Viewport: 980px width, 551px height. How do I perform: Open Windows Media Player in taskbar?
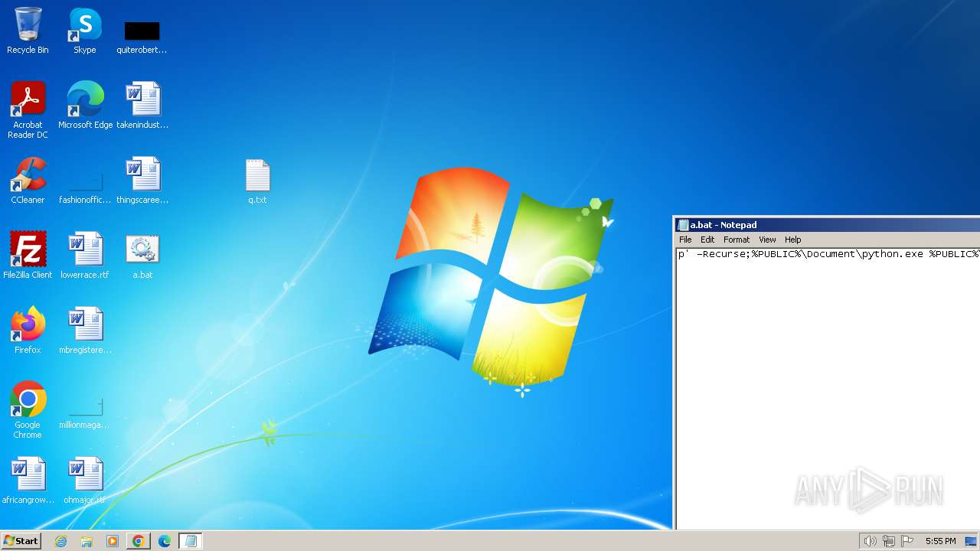pyautogui.click(x=113, y=541)
